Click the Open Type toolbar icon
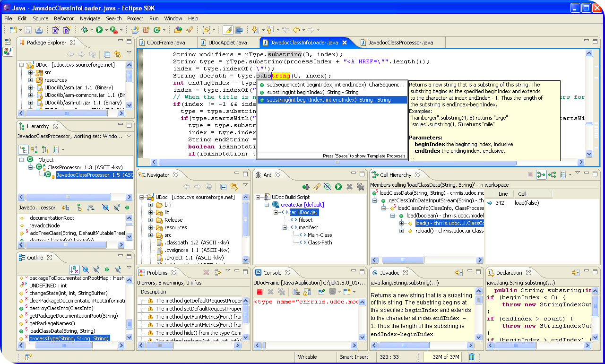The height and width of the screenshot is (364, 605). pyautogui.click(x=178, y=30)
